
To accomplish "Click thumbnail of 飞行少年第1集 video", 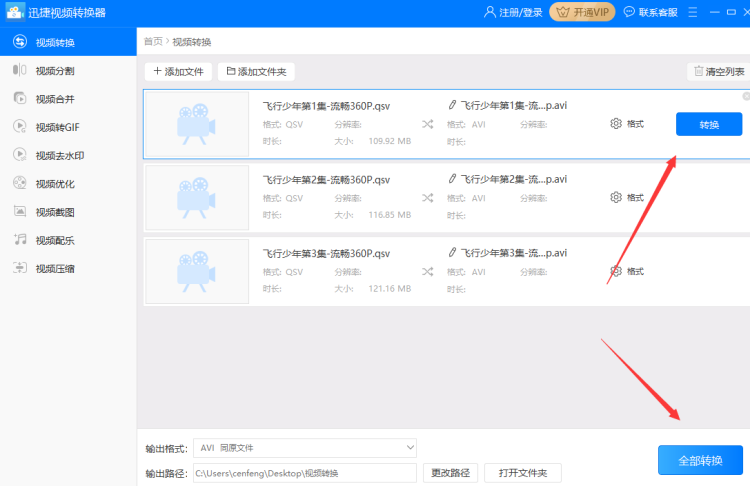I will point(197,124).
